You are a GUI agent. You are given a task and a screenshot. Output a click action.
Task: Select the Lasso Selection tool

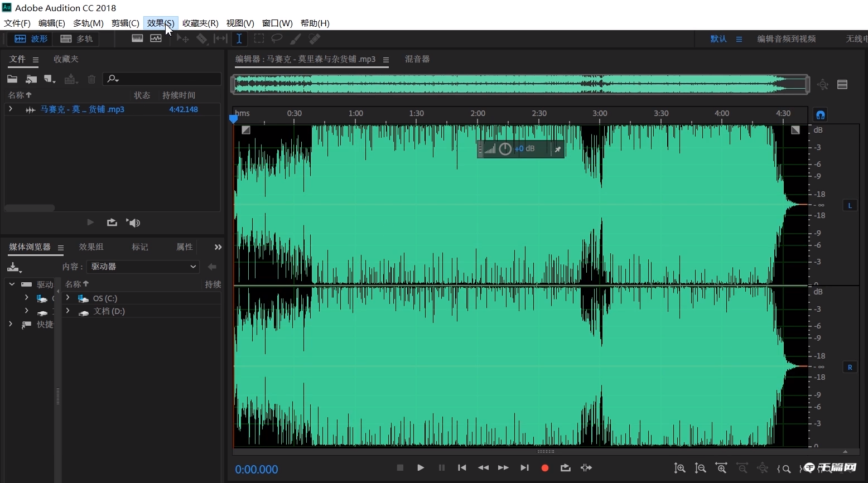point(277,38)
